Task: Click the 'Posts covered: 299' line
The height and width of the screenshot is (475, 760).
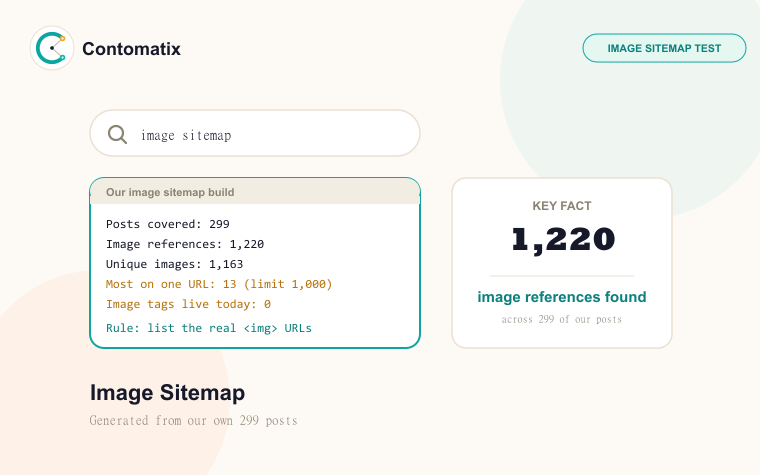Action: click(x=168, y=224)
